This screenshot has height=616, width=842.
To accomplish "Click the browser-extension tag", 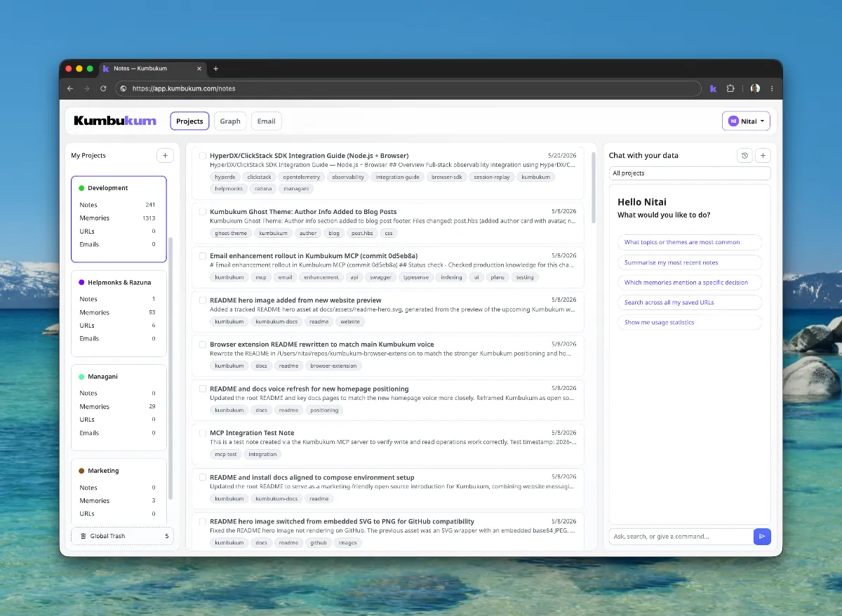I will pos(334,366).
